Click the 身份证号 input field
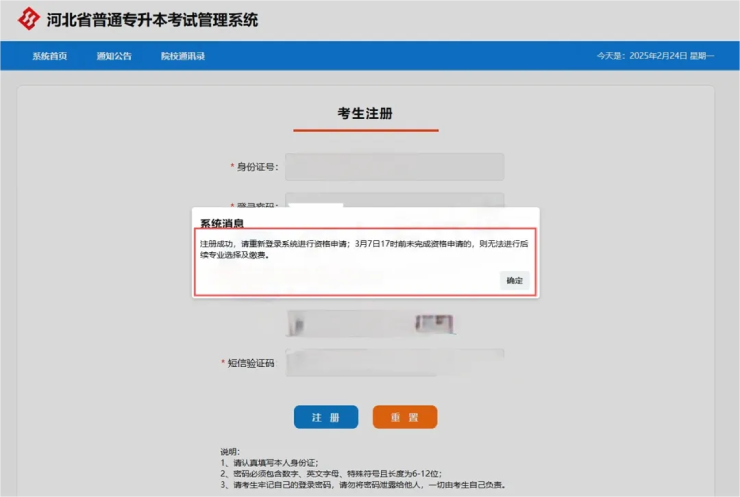 click(x=394, y=166)
